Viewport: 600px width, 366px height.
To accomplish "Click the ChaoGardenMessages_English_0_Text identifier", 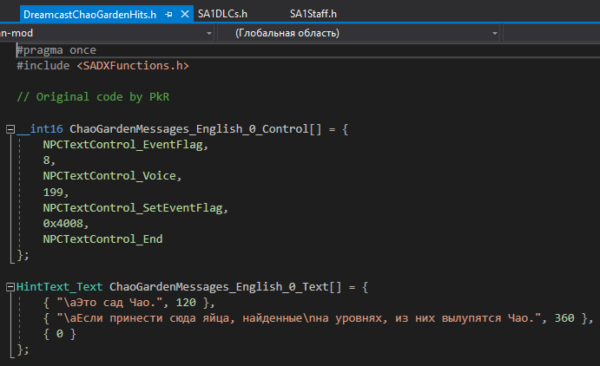I will pos(219,287).
